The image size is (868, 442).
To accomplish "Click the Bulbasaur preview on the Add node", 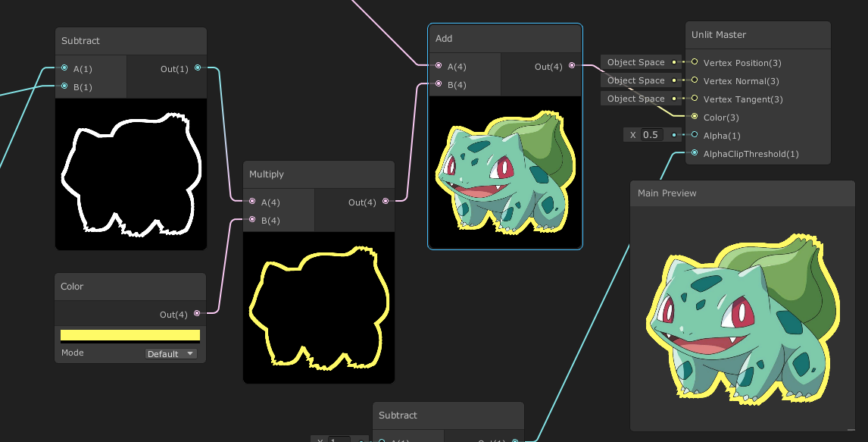I will tap(505, 171).
